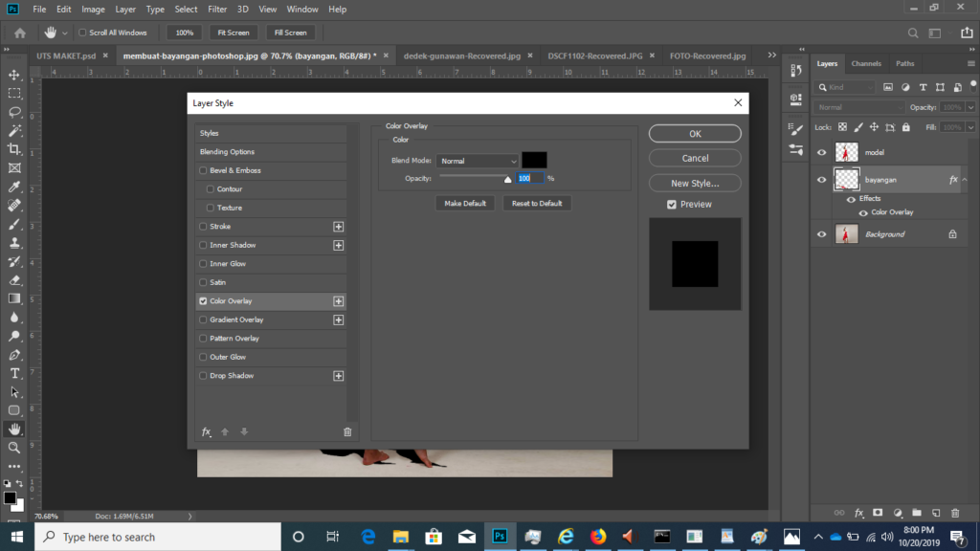Switch to the Channels tab

tap(866, 64)
